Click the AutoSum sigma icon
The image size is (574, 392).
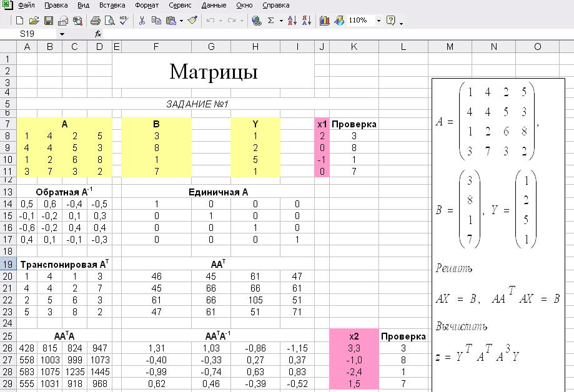tap(271, 21)
